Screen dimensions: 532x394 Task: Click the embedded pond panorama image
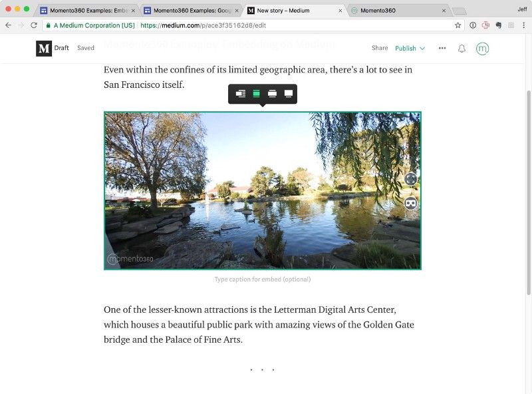(262, 190)
